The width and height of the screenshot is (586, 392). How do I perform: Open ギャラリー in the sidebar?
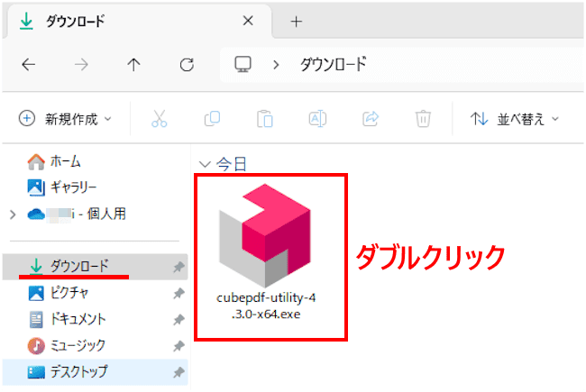[62, 187]
